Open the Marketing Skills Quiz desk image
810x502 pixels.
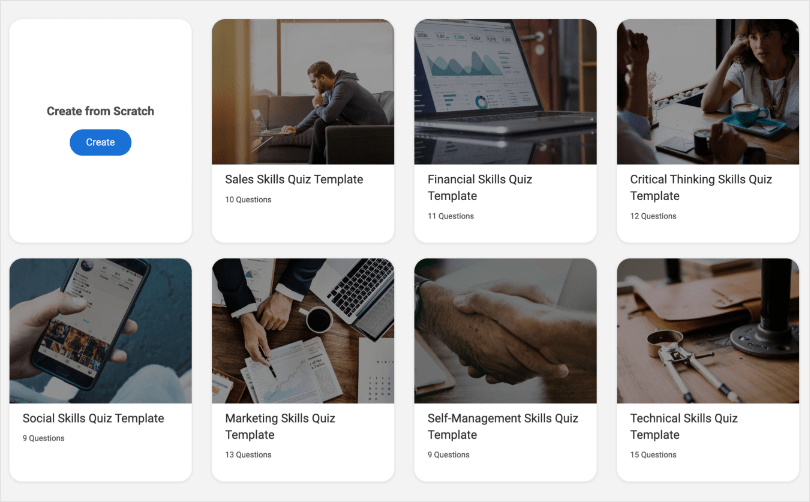coord(303,331)
